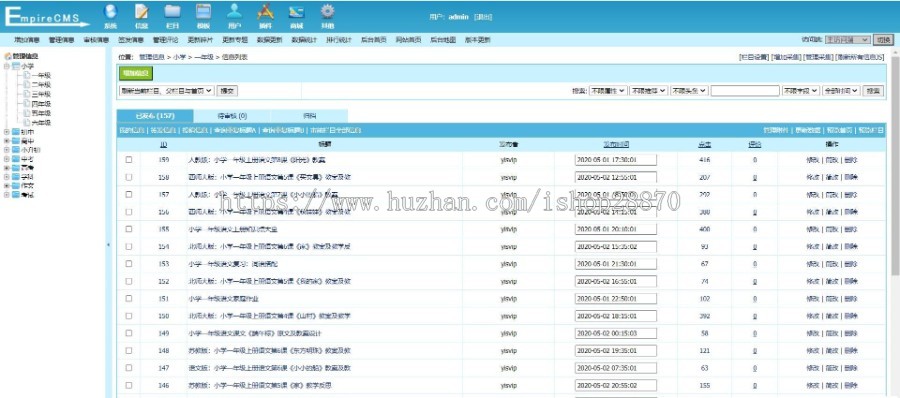Open the 不限属性 filter dropdown
This screenshot has height=398, width=900.
(x=608, y=91)
